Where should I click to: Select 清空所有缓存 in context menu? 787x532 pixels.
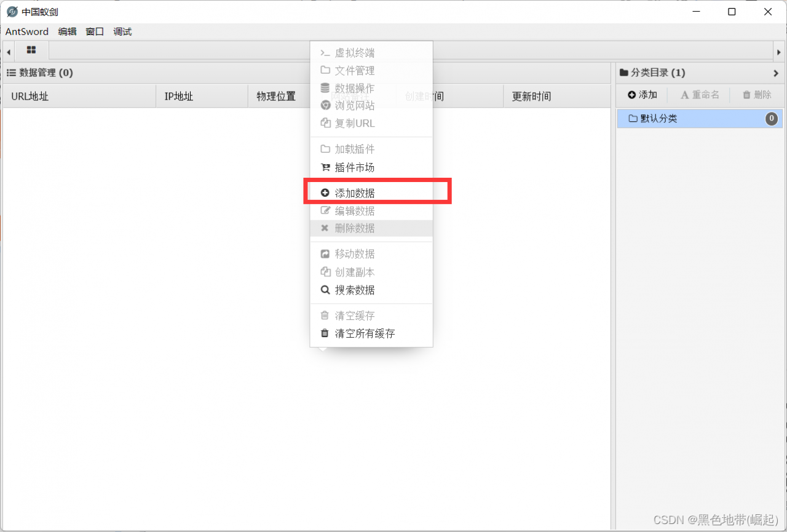click(x=371, y=333)
